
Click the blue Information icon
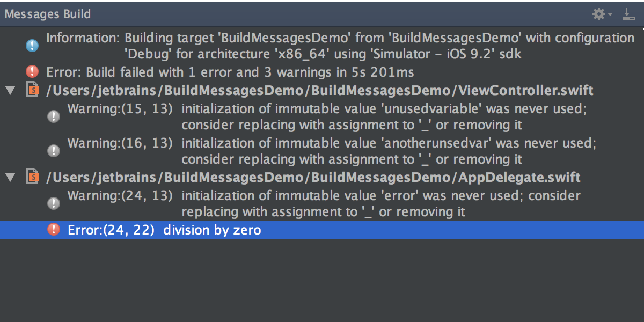32,46
